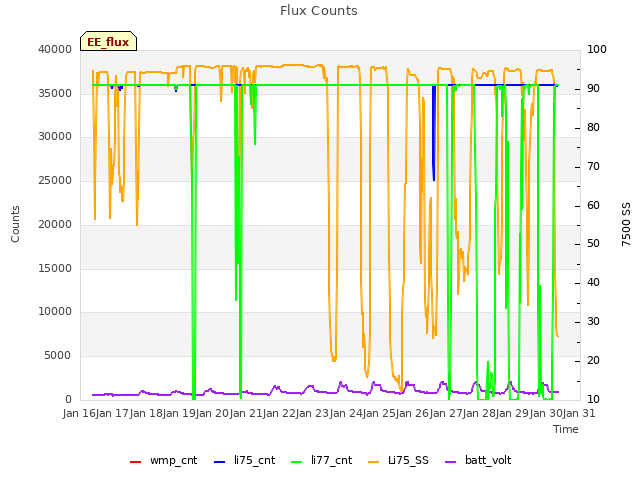Click the 90 right axis tick label
Screen dimensions: 640x480
593,89
